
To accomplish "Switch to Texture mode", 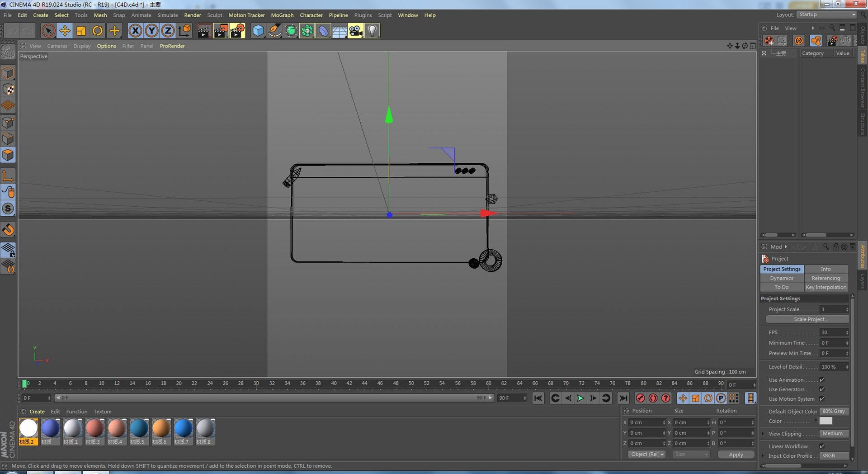I will [x=8, y=90].
